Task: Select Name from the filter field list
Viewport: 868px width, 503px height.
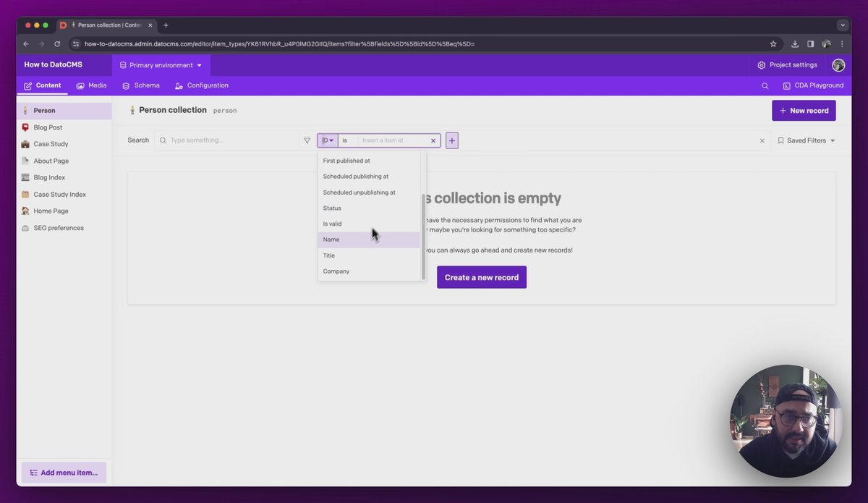Action: [331, 240]
